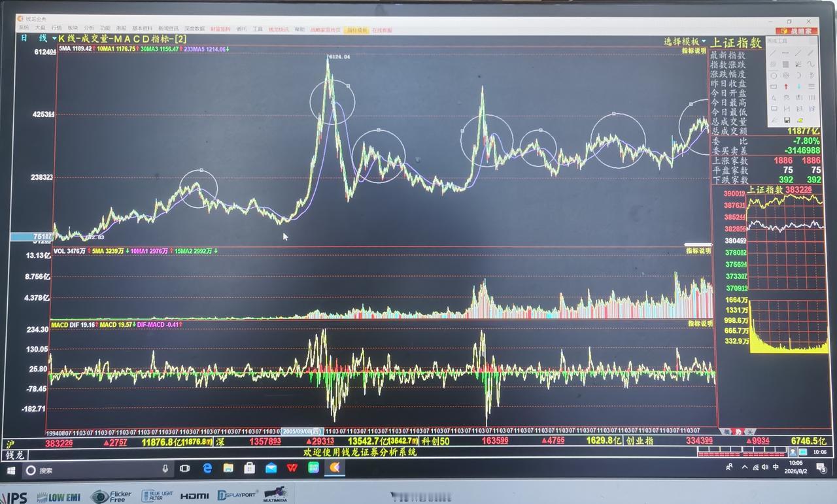
Task: Open WPS Office from the taskbar
Action: pos(292,468)
